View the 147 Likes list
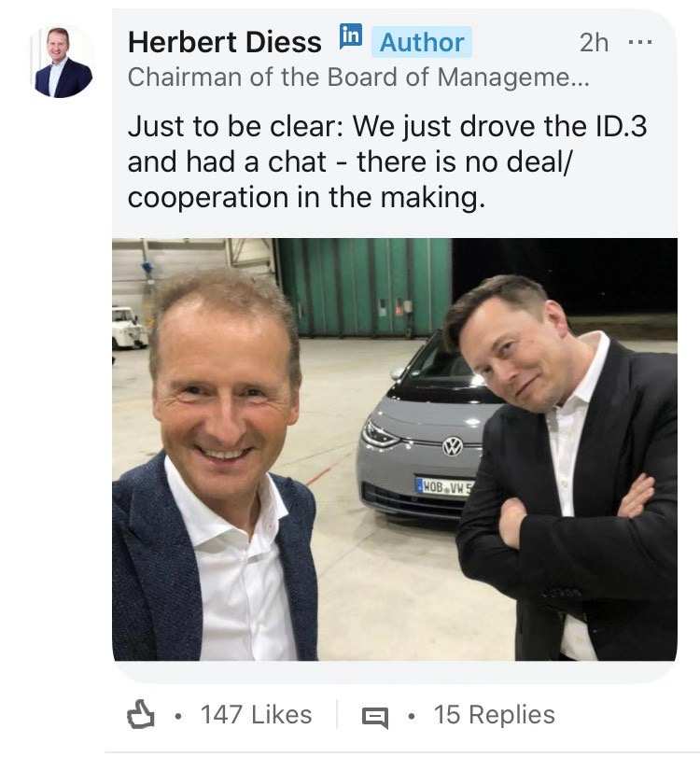Screen dimensions: 700x757 click(x=256, y=715)
